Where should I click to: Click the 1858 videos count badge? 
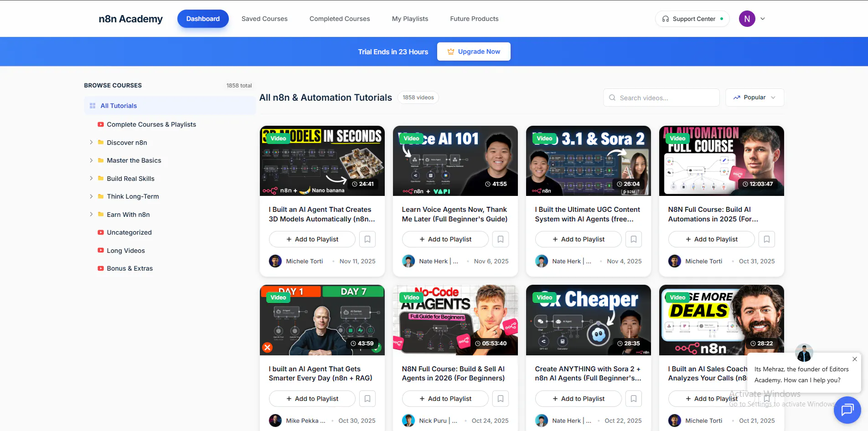(418, 97)
